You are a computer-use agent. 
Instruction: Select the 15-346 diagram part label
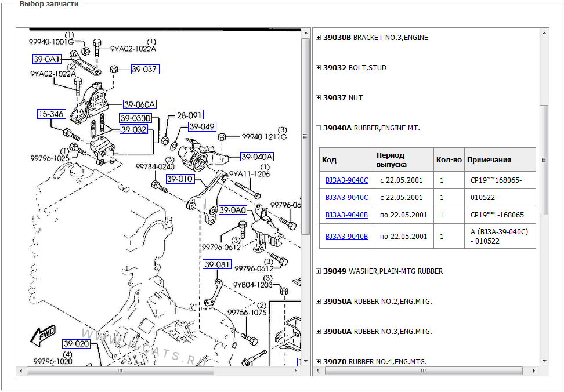pos(52,114)
